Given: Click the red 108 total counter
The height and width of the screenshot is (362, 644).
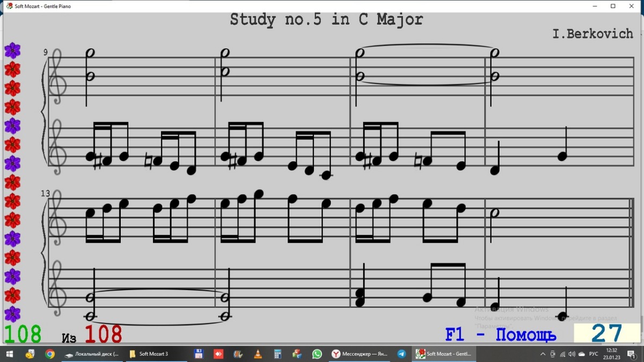Looking at the screenshot, I should tap(103, 334).
